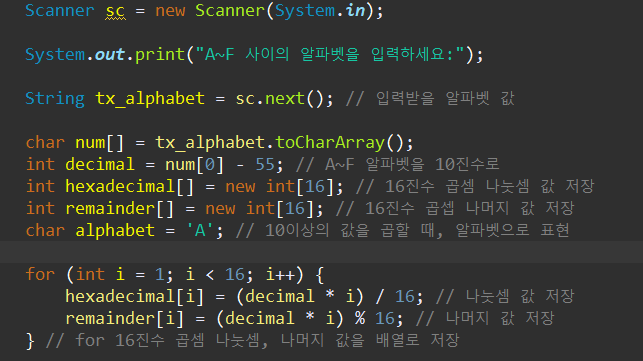The image size is (643, 361).
Task: Click the comment '// 입력받을 알파벳 값'
Action: point(430,98)
